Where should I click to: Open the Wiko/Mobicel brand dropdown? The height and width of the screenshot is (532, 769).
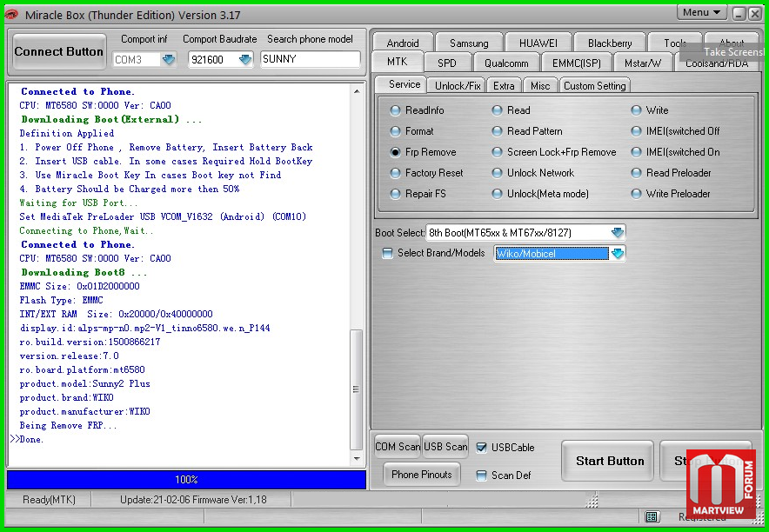[618, 254]
